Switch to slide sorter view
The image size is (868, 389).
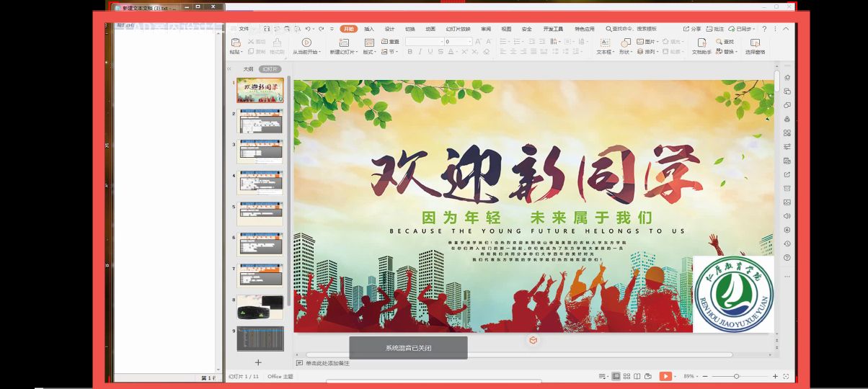coord(626,376)
